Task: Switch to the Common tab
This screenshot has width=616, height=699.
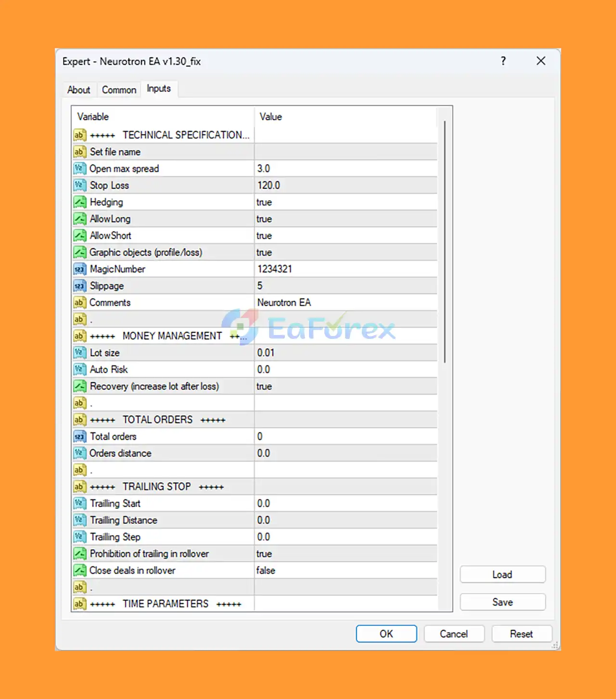Action: pos(119,90)
